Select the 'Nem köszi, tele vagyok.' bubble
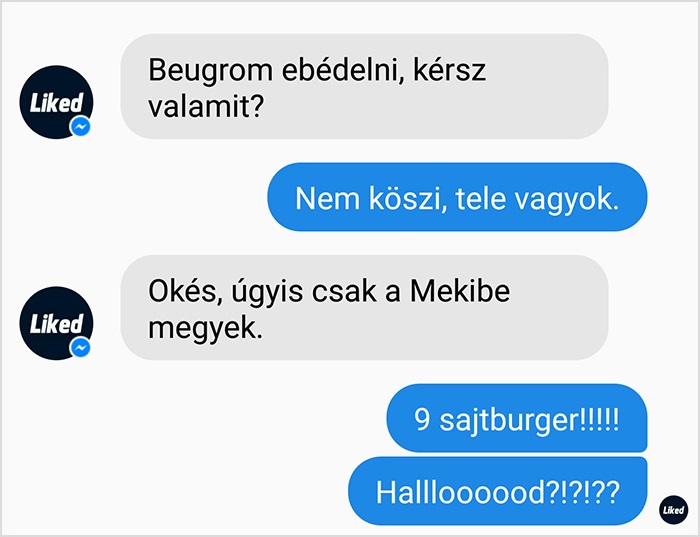 tap(457, 197)
